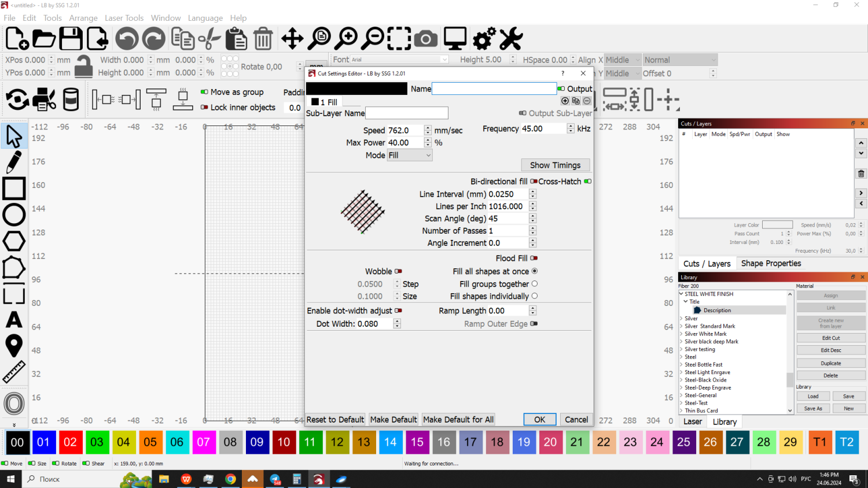This screenshot has height=488, width=868.
Task: Select the Draw Lines pencil tool
Action: click(x=14, y=162)
